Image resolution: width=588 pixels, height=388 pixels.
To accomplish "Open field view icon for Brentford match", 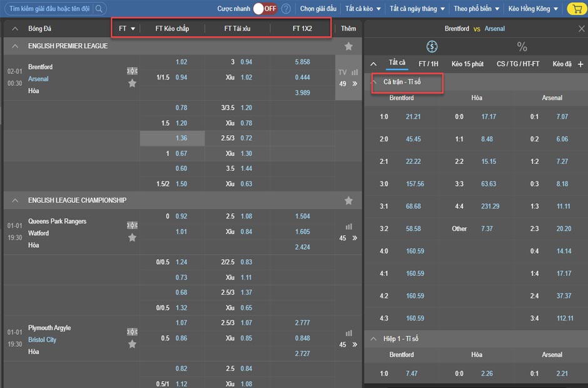I will click(x=132, y=71).
